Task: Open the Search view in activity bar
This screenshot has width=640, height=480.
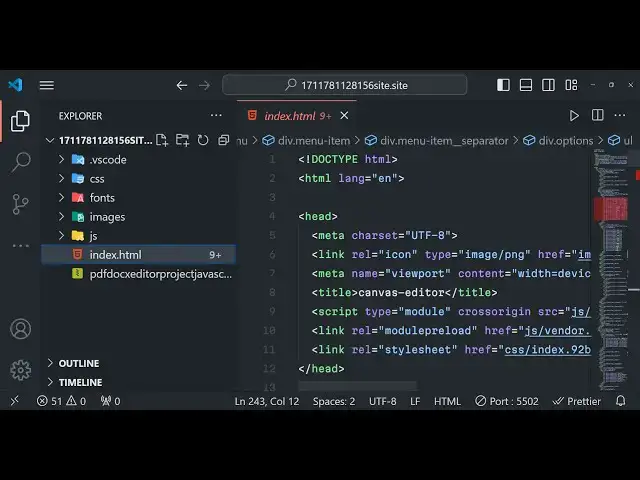Action: pyautogui.click(x=20, y=162)
